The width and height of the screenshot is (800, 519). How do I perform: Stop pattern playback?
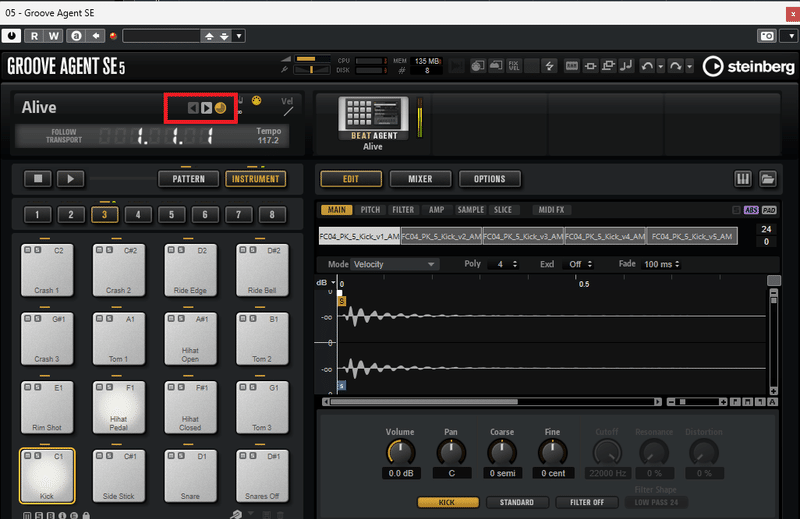coord(38,179)
